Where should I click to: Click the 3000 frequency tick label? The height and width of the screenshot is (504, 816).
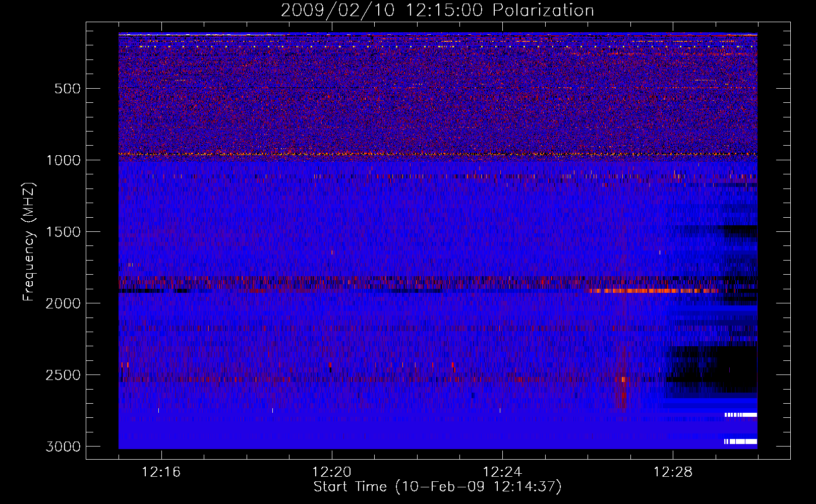click(64, 447)
